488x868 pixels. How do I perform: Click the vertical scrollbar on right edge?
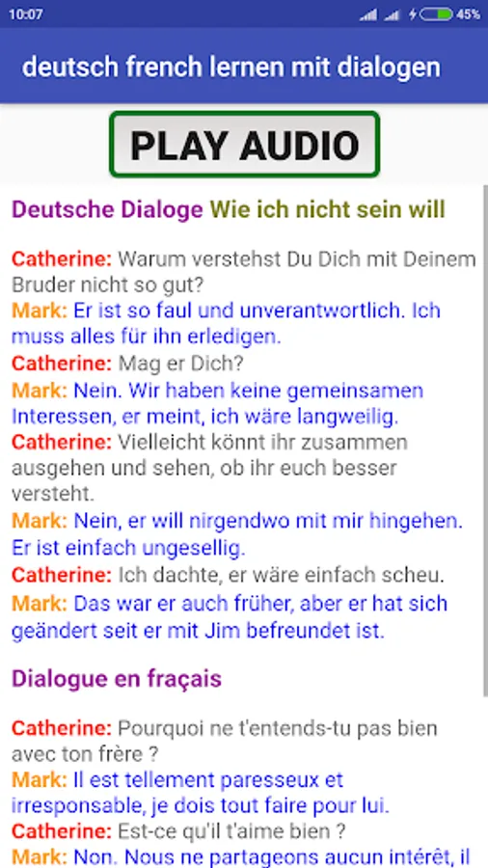click(485, 440)
